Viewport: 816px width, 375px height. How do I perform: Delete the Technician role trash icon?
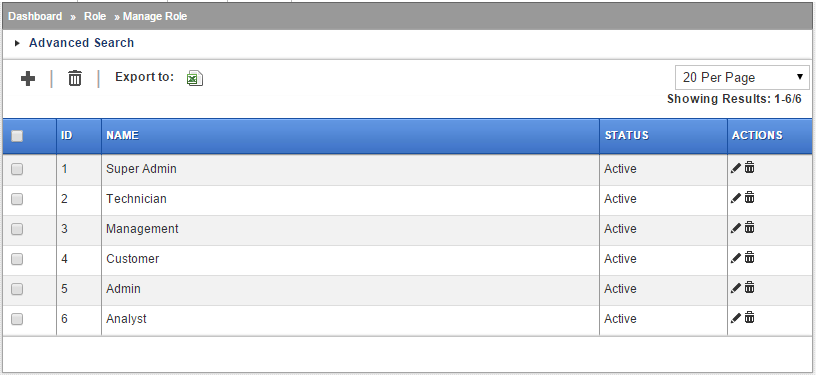(x=749, y=198)
